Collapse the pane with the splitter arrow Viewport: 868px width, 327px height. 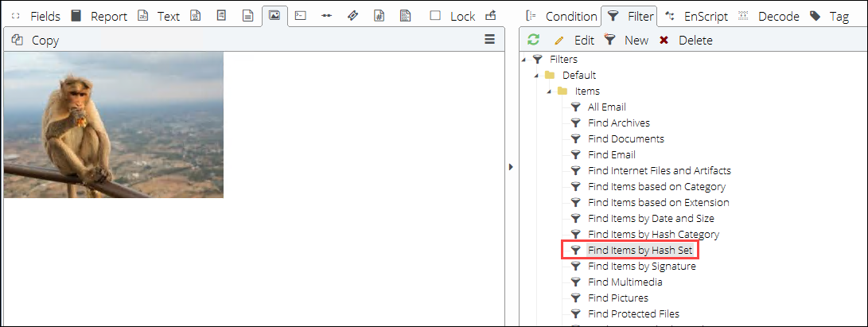512,166
